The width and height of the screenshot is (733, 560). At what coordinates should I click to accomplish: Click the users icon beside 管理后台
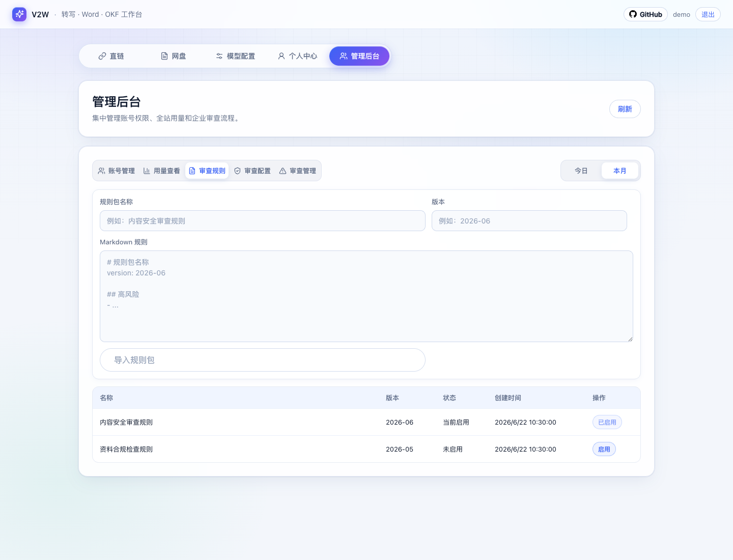[x=344, y=56]
